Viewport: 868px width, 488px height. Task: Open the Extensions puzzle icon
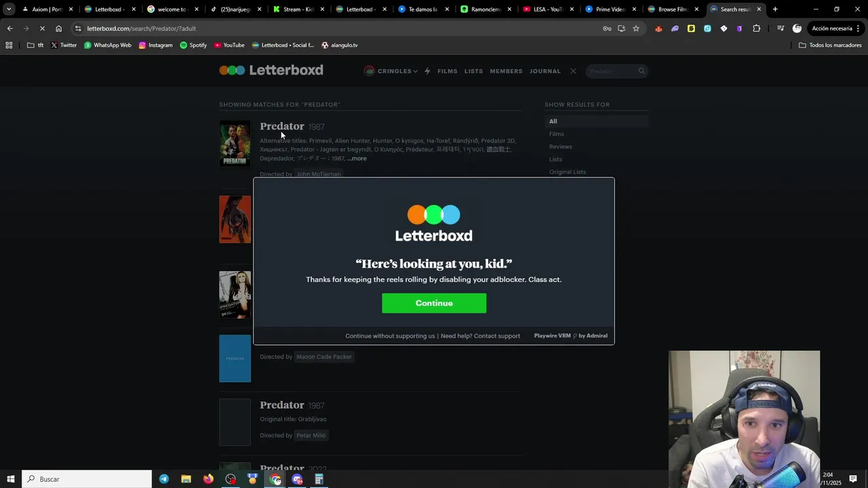tap(757, 28)
